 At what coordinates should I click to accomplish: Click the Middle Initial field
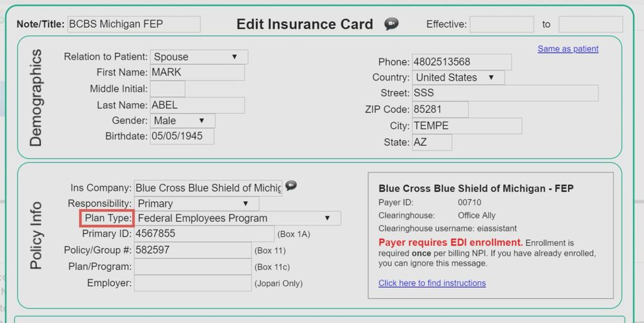click(x=167, y=89)
